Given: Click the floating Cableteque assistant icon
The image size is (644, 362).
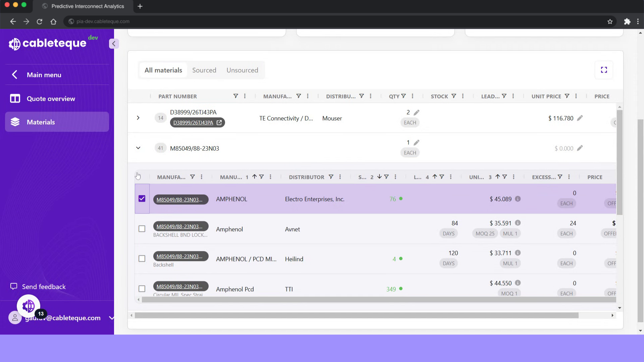Looking at the screenshot, I should point(29,306).
